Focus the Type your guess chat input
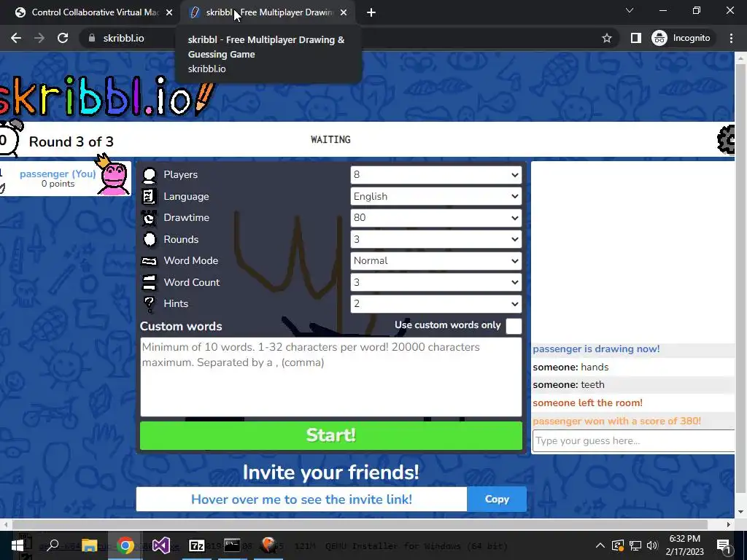 634,440
